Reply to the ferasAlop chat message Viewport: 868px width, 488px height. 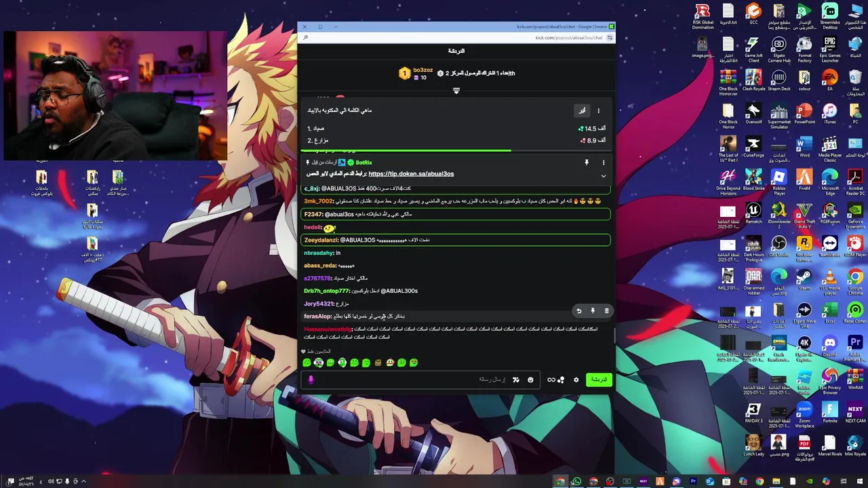click(579, 311)
